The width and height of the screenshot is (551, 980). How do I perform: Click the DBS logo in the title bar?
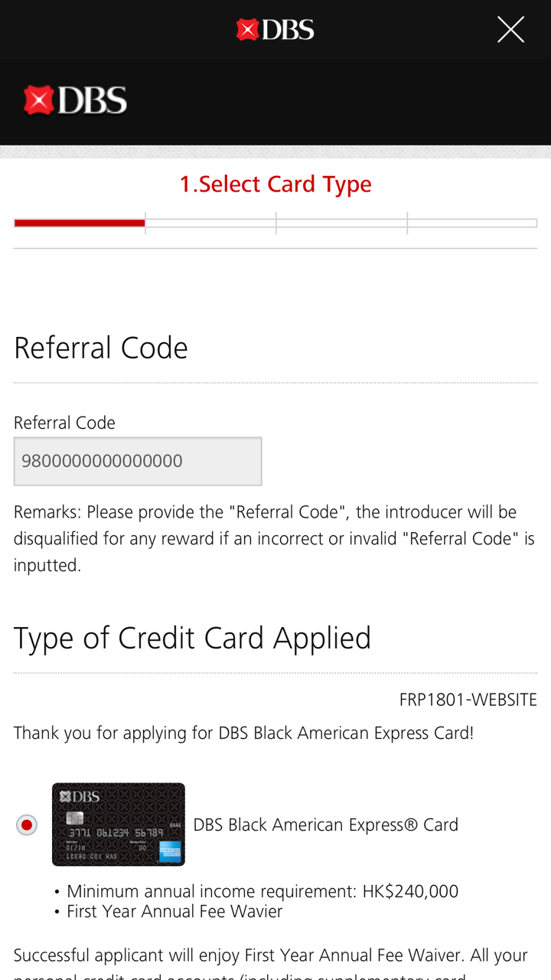click(x=275, y=30)
